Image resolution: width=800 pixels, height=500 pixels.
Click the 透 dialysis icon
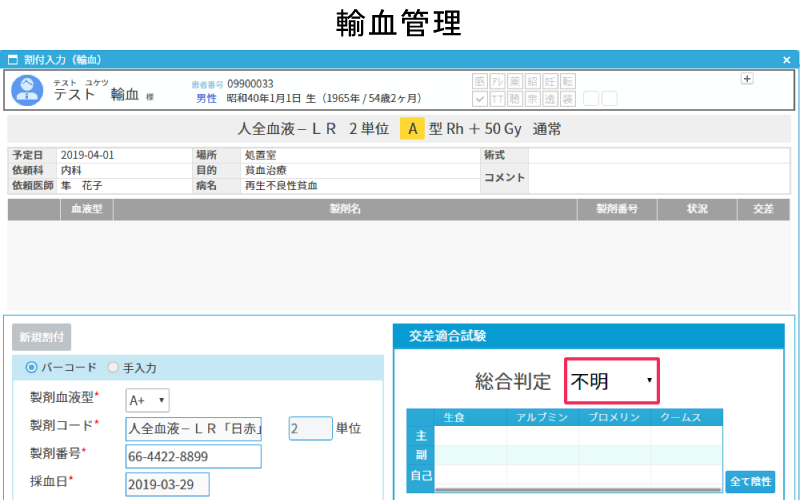[550, 98]
